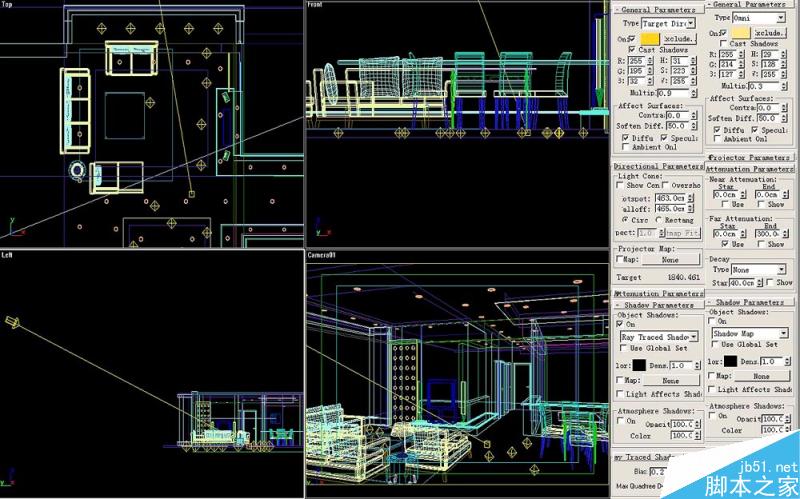Image resolution: width=800 pixels, height=499 pixels.
Task: Enable Ambient Only in Omni panel
Action: click(717, 139)
